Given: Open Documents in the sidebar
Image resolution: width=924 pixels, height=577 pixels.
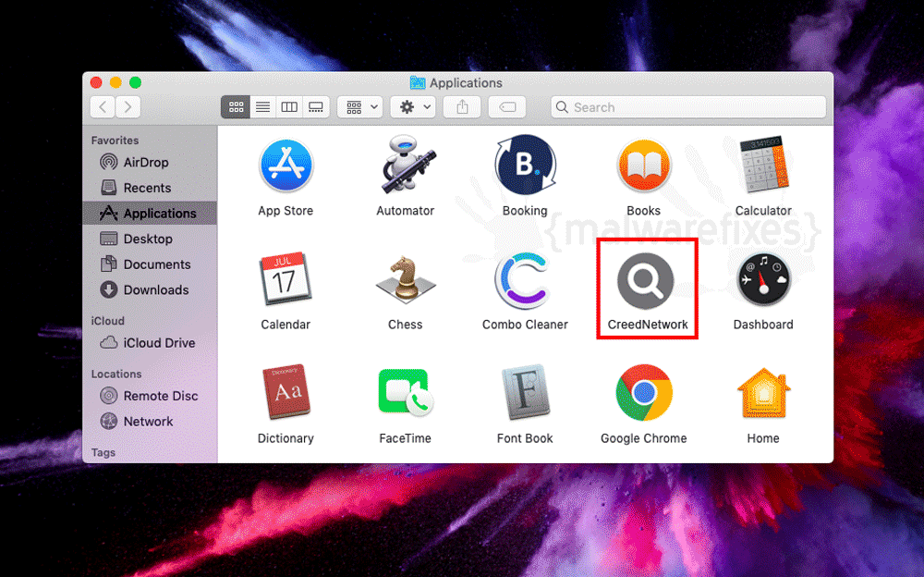Looking at the screenshot, I should [151, 264].
